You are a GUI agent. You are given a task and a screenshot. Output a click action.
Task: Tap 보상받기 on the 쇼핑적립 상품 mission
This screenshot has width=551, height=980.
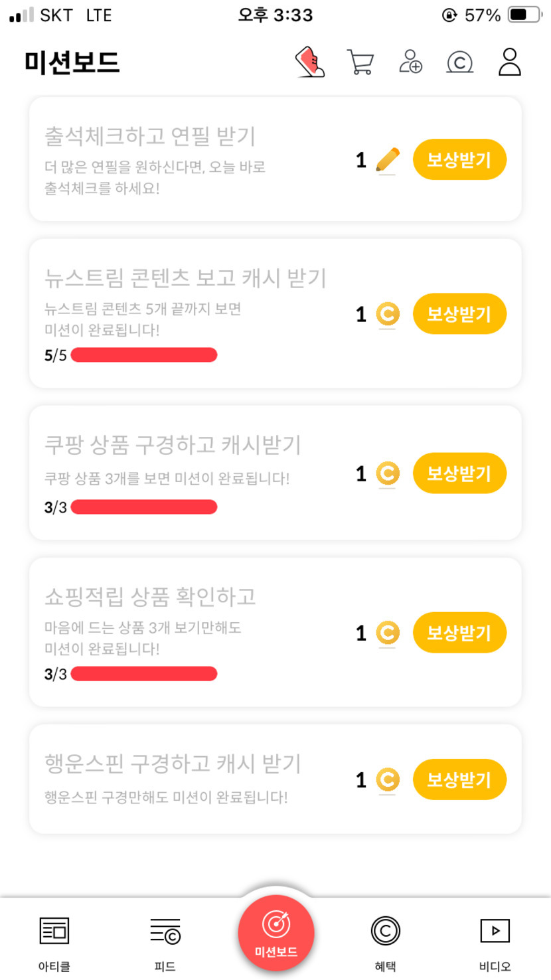point(459,633)
